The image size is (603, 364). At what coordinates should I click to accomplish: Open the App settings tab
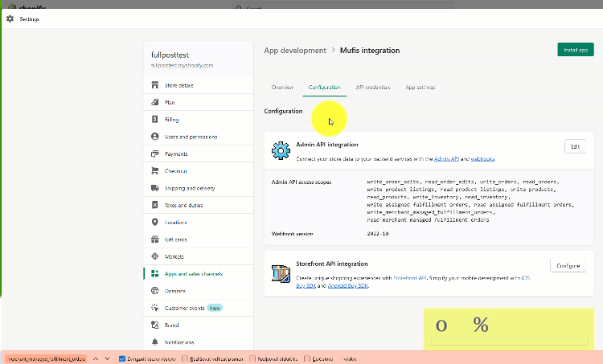pyautogui.click(x=420, y=88)
